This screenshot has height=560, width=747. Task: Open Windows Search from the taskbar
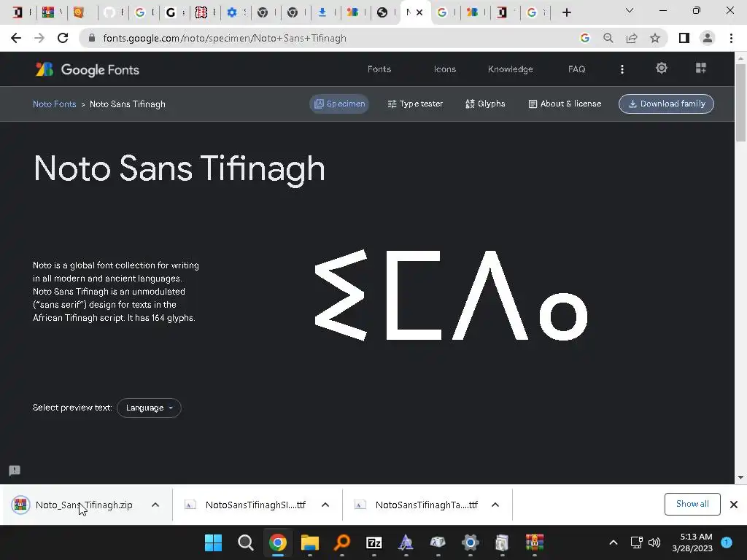pyautogui.click(x=245, y=542)
